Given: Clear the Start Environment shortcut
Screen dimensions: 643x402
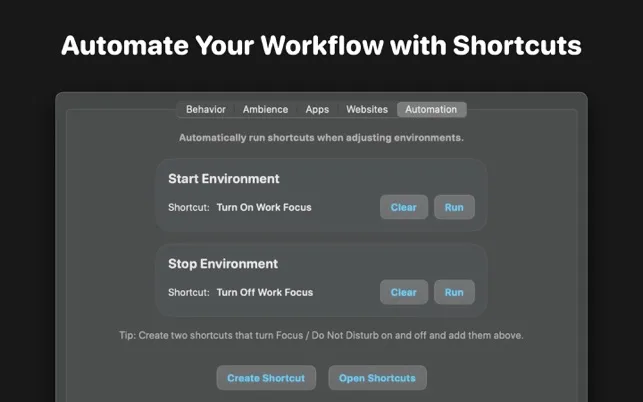Looking at the screenshot, I should click(404, 207).
